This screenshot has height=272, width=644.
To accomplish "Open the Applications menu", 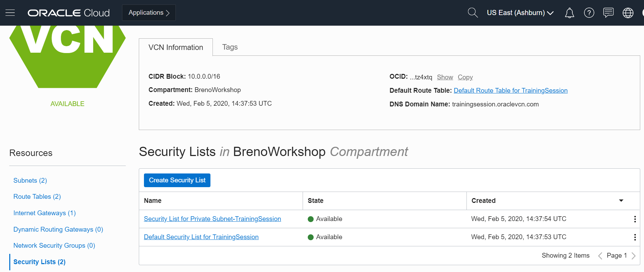I will point(149,13).
